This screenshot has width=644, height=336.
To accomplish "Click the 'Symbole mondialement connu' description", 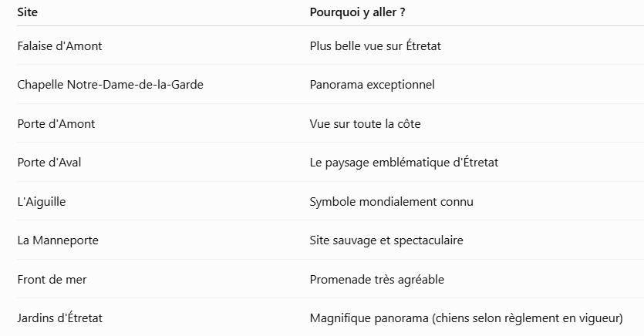I will [x=391, y=202].
